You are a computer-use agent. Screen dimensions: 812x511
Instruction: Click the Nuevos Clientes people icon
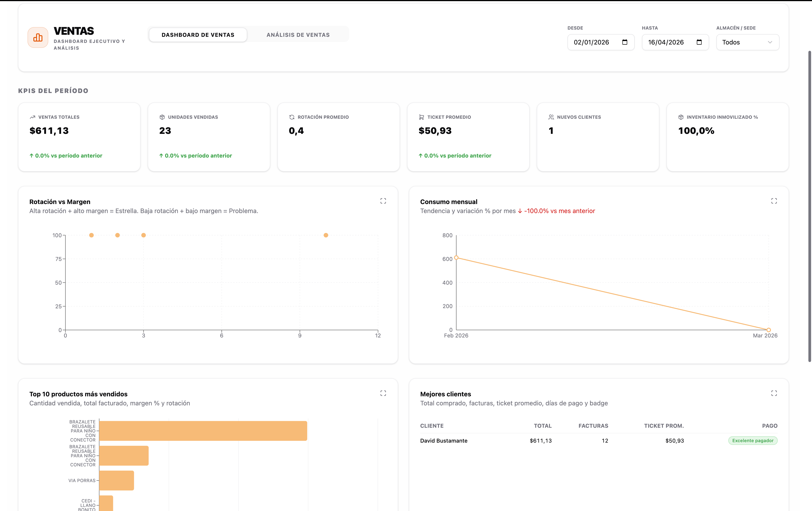pyautogui.click(x=551, y=117)
